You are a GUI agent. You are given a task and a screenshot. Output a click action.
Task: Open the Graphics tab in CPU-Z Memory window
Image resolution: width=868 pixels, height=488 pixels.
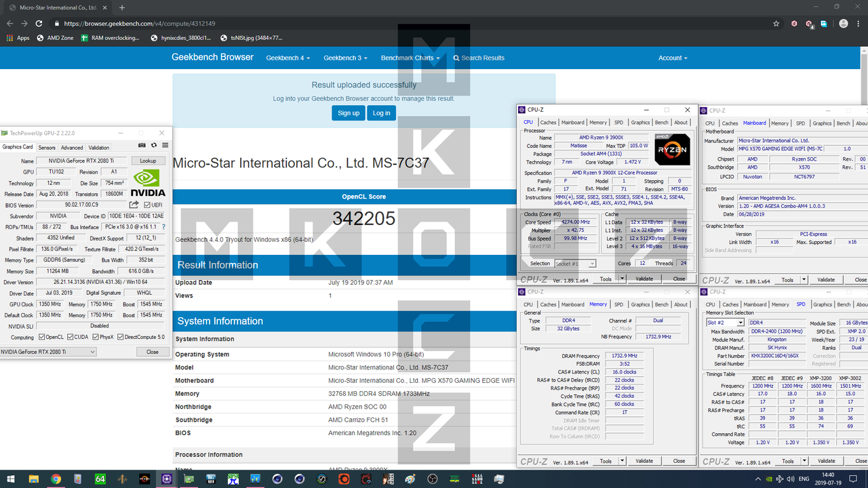(x=640, y=305)
